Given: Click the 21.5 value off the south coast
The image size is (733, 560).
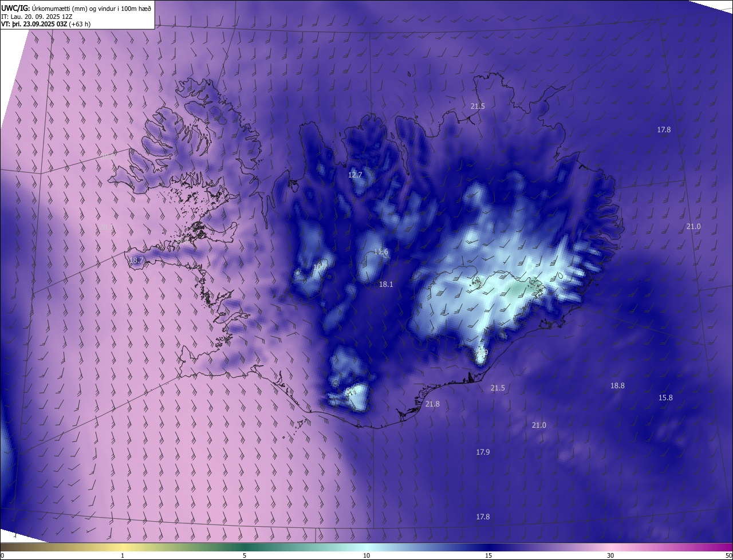Looking at the screenshot, I should (498, 388).
